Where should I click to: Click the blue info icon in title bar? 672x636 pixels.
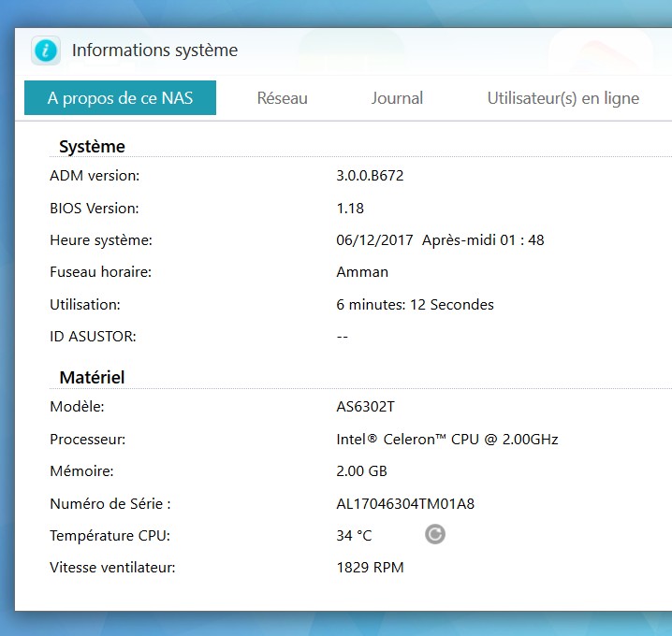(46, 51)
